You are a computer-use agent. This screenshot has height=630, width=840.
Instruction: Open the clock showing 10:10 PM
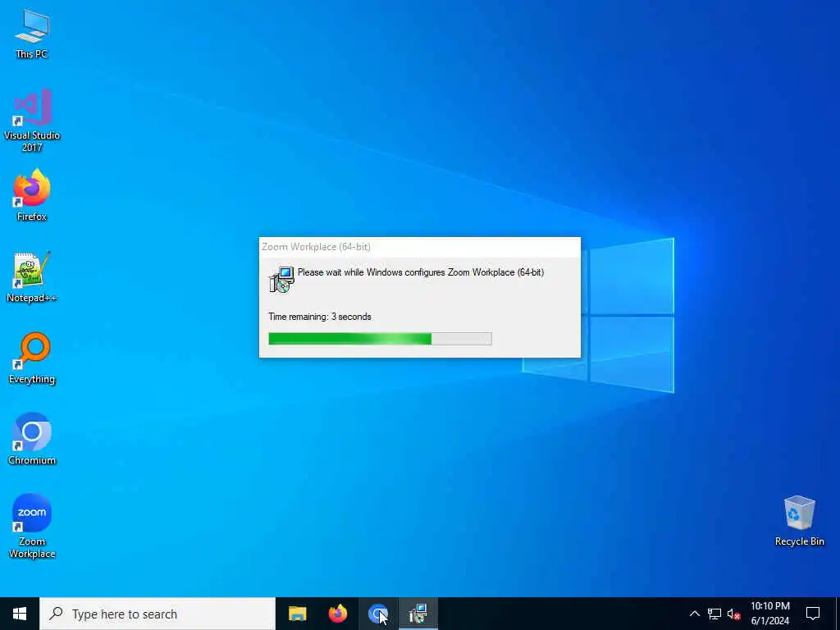pos(769,614)
